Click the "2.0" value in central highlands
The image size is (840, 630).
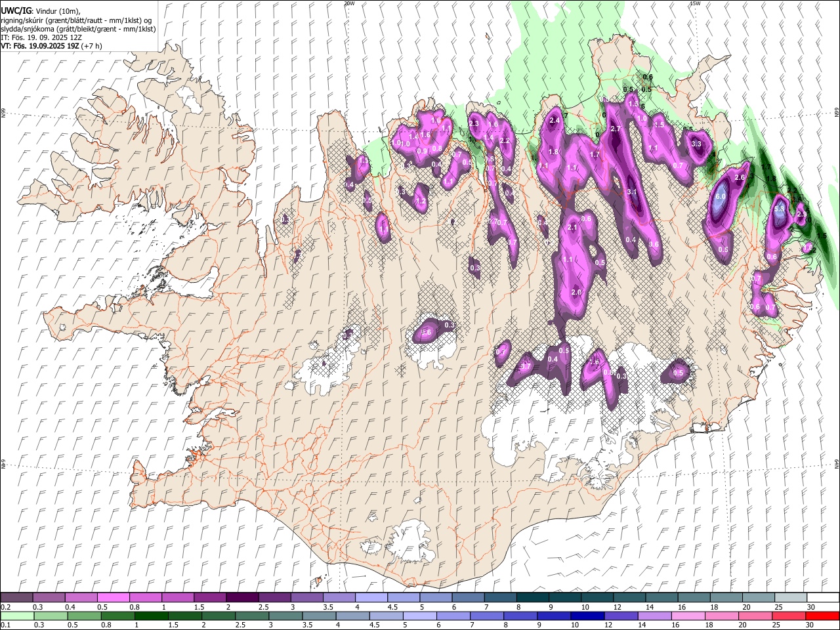point(576,292)
